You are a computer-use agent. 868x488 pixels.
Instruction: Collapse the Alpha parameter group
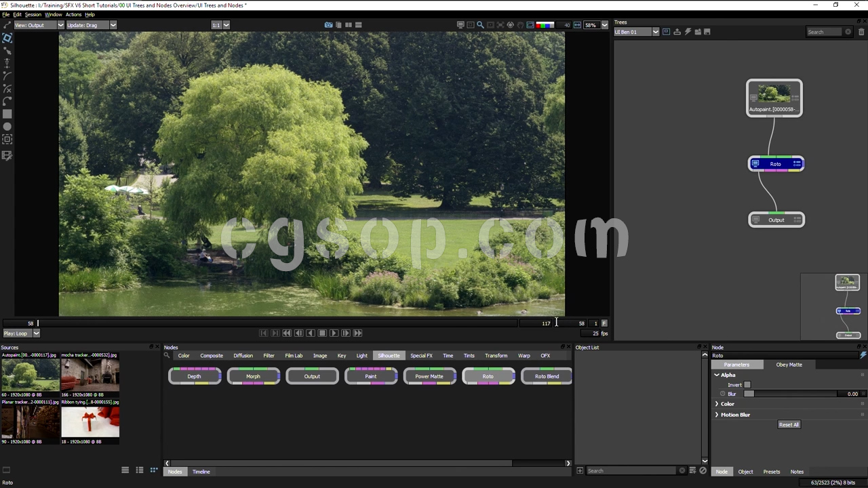click(717, 375)
